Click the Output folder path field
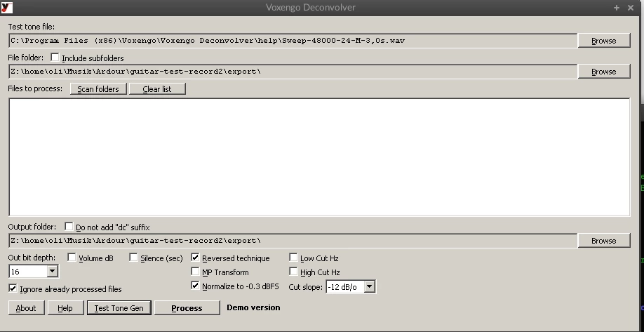Screen dimensions: 644x332 (x=293, y=241)
